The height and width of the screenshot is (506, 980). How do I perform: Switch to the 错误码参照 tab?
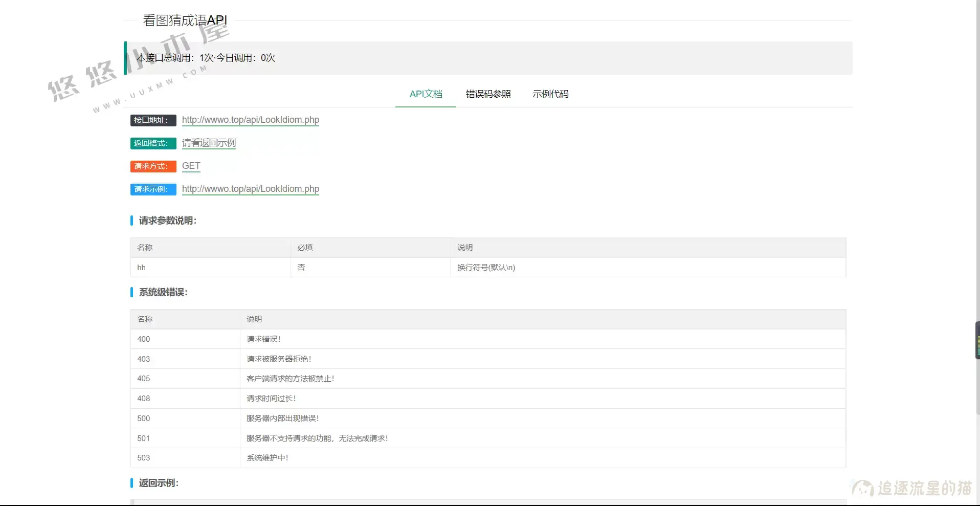(488, 94)
